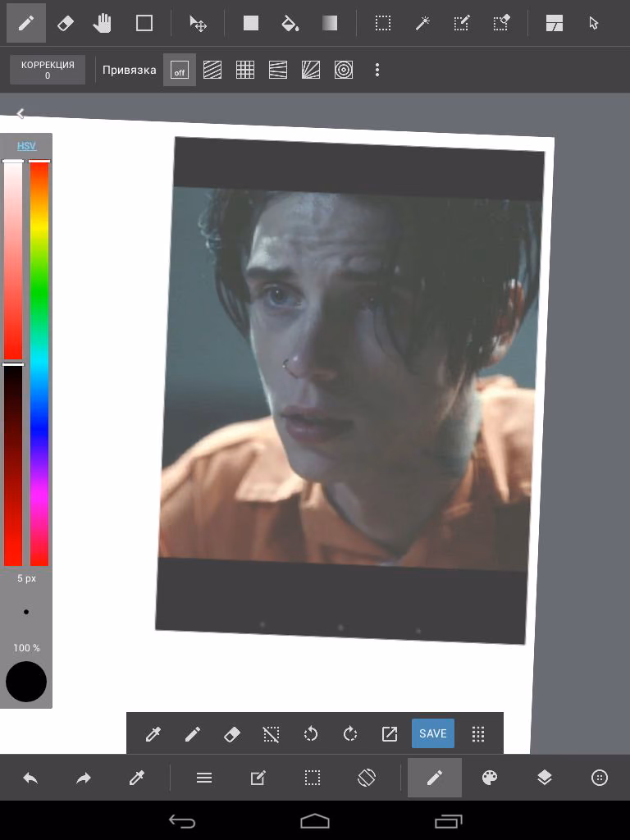This screenshot has width=630, height=840.
Task: Select the Selection Eraser tool
Action: tap(501, 23)
